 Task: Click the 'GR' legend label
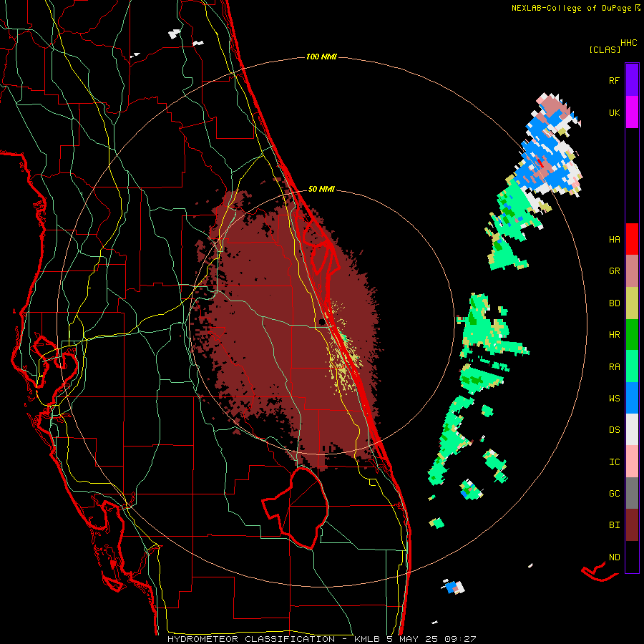pos(614,271)
